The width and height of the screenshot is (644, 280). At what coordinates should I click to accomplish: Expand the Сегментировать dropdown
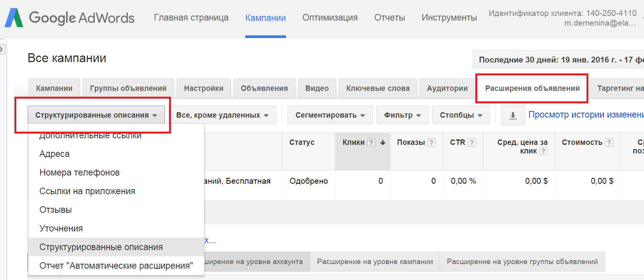(330, 115)
